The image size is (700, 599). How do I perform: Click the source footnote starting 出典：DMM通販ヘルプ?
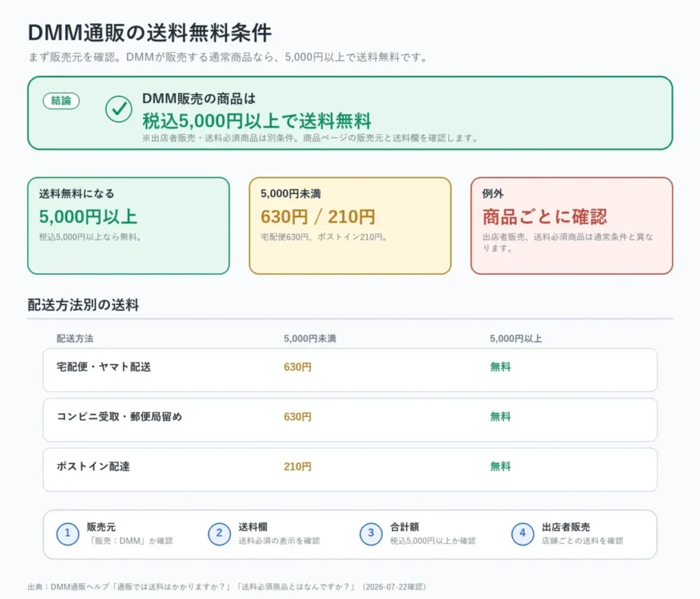pos(227,587)
